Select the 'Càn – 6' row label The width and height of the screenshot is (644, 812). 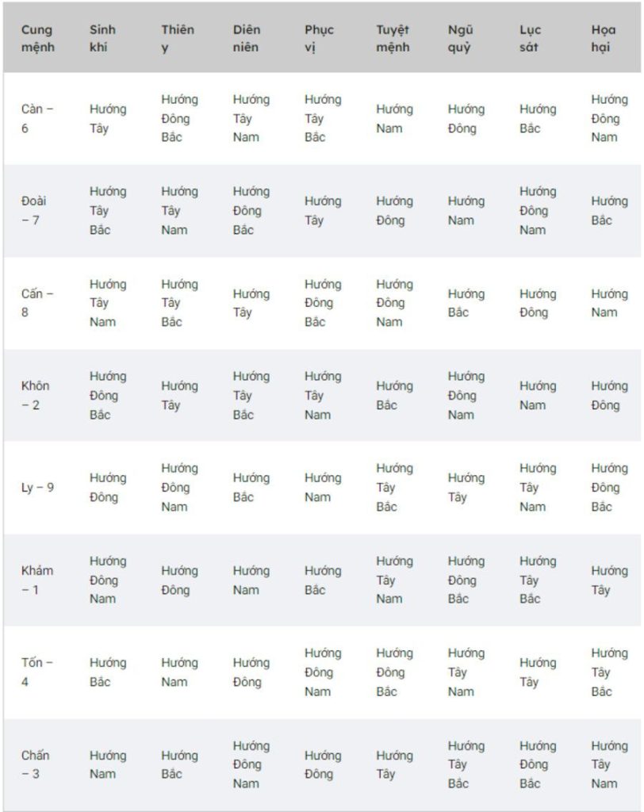[x=36, y=118]
